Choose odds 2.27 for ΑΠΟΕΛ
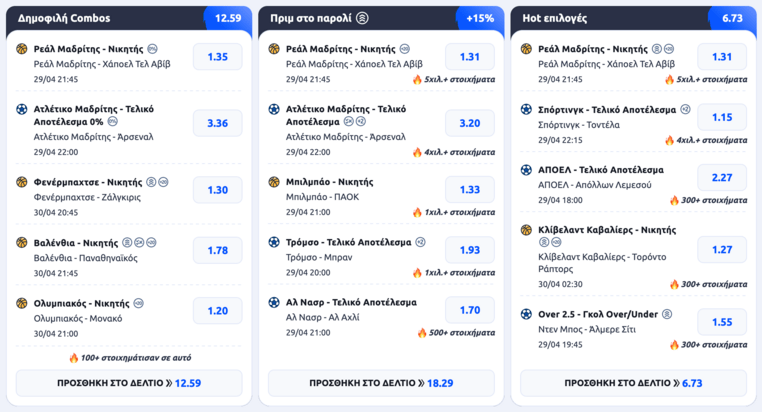This screenshot has height=412, width=762. click(x=722, y=177)
